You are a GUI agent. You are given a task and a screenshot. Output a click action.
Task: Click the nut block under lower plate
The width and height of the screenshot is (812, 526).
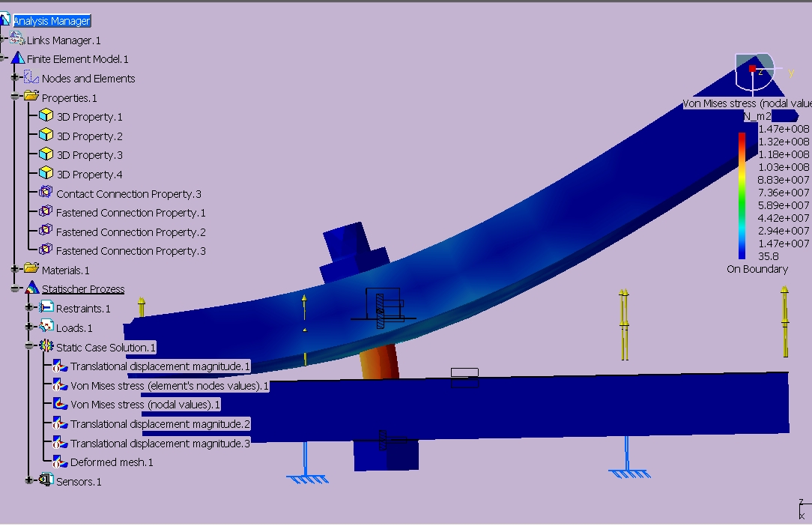tap(387, 455)
